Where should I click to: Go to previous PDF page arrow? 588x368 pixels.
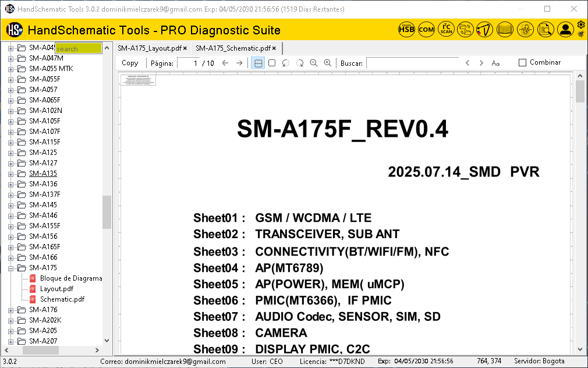225,63
